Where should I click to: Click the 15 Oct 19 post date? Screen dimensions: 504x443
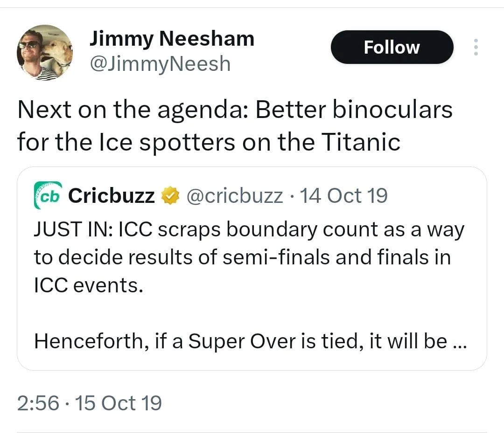[x=118, y=403]
